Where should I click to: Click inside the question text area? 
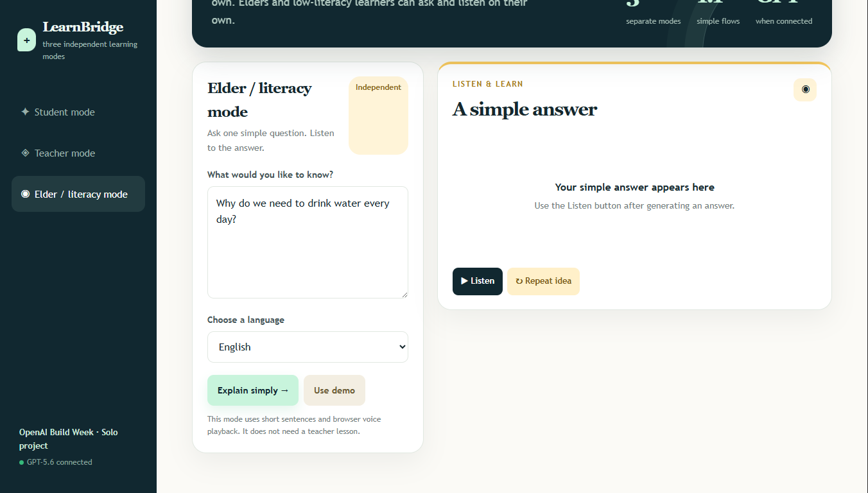[x=308, y=243]
